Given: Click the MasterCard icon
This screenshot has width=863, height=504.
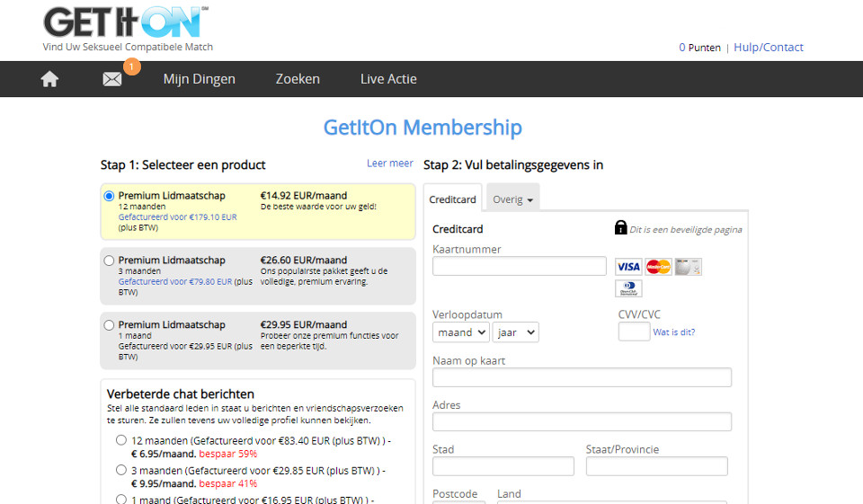Looking at the screenshot, I should click(x=658, y=267).
